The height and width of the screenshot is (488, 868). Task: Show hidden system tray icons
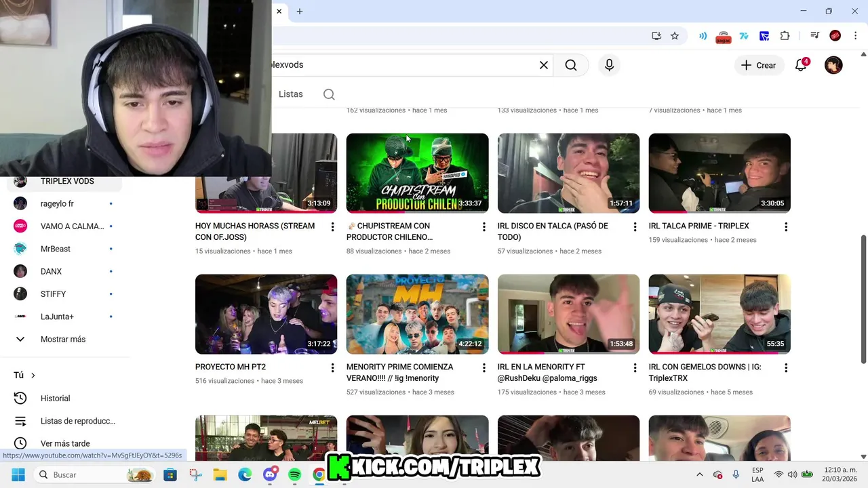coord(700,474)
